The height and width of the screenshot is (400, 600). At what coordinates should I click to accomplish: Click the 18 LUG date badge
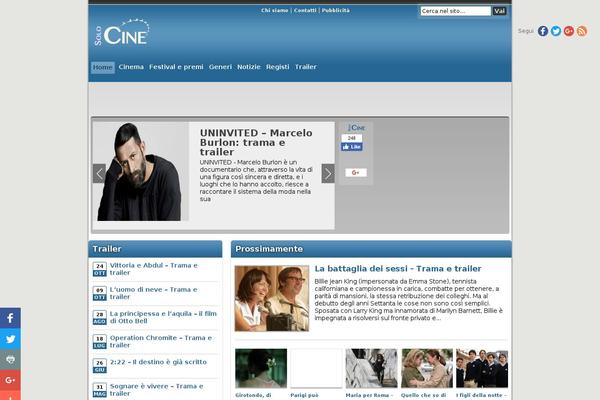[99, 341]
